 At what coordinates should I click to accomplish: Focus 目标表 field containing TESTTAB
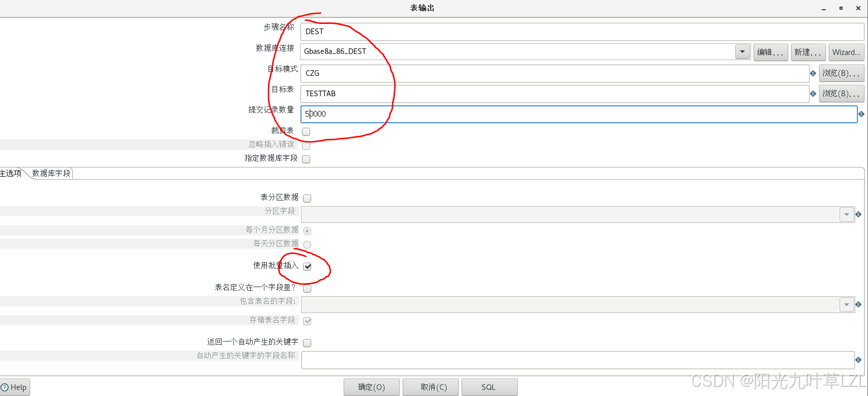tap(555, 94)
